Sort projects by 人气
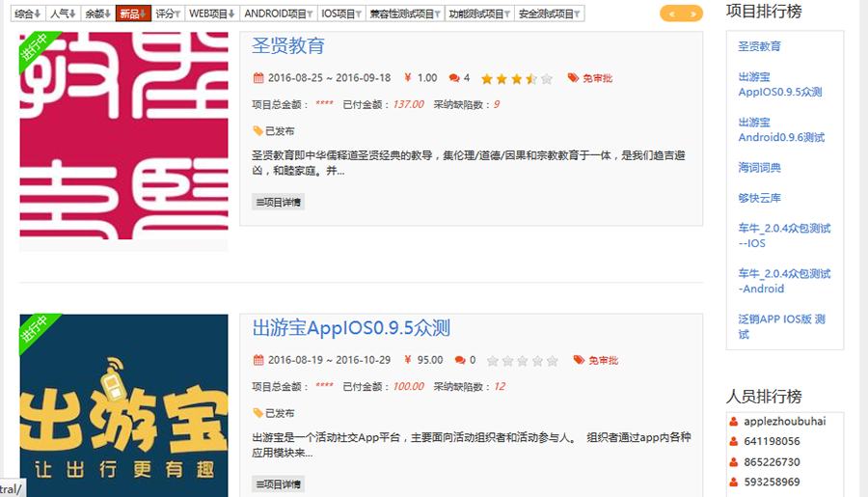The width and height of the screenshot is (868, 497). [64, 14]
